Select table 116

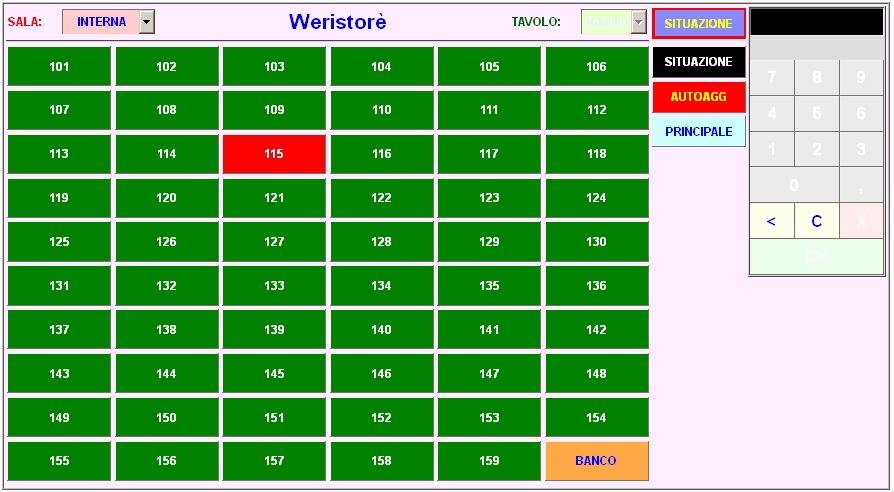click(381, 154)
